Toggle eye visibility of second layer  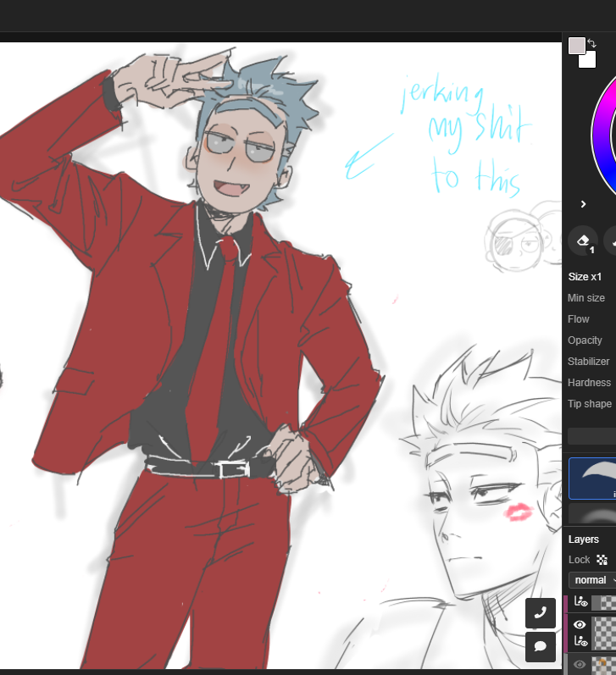[580, 624]
